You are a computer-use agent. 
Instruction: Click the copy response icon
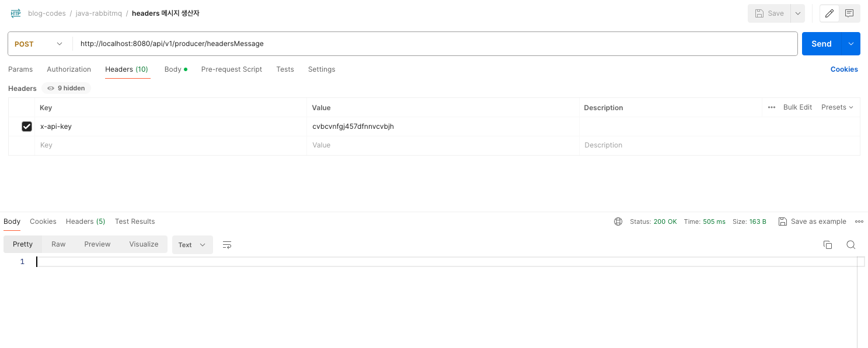coord(828,245)
